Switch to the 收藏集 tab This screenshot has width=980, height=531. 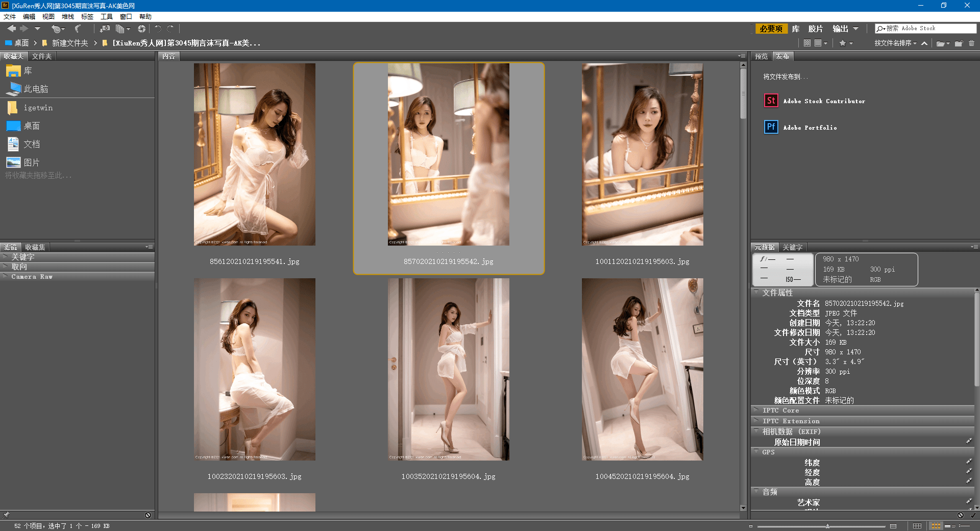(x=35, y=247)
